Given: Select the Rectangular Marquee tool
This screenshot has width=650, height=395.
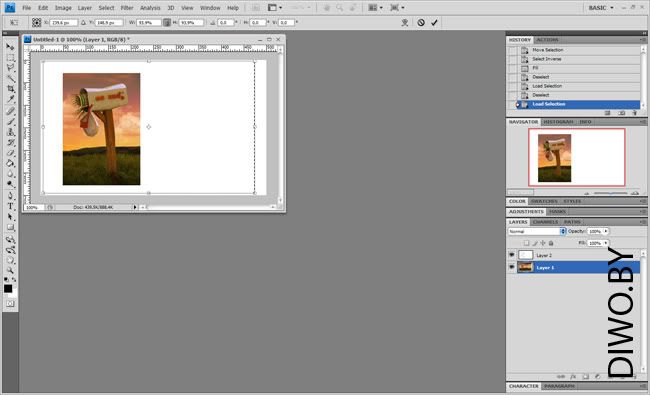Looking at the screenshot, I should coord(10,57).
